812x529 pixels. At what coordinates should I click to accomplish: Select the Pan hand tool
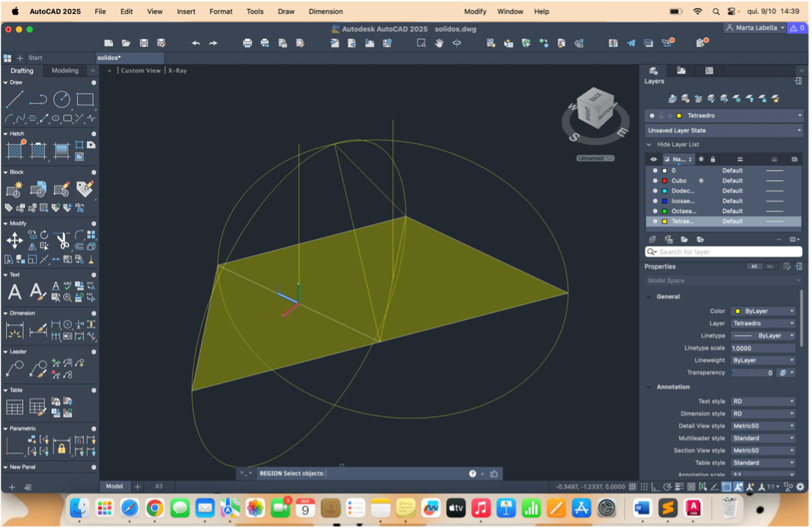439,44
